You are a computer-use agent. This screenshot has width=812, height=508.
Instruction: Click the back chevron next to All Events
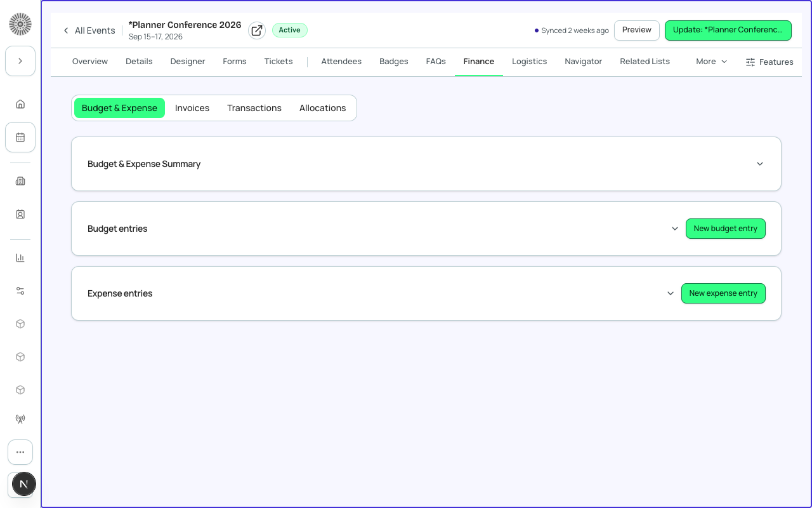point(66,30)
